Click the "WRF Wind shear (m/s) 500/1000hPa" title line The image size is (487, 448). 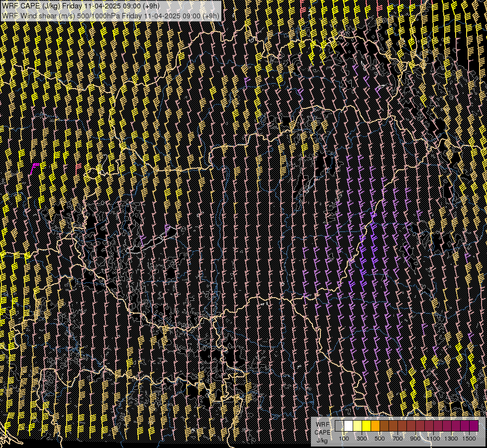point(110,16)
